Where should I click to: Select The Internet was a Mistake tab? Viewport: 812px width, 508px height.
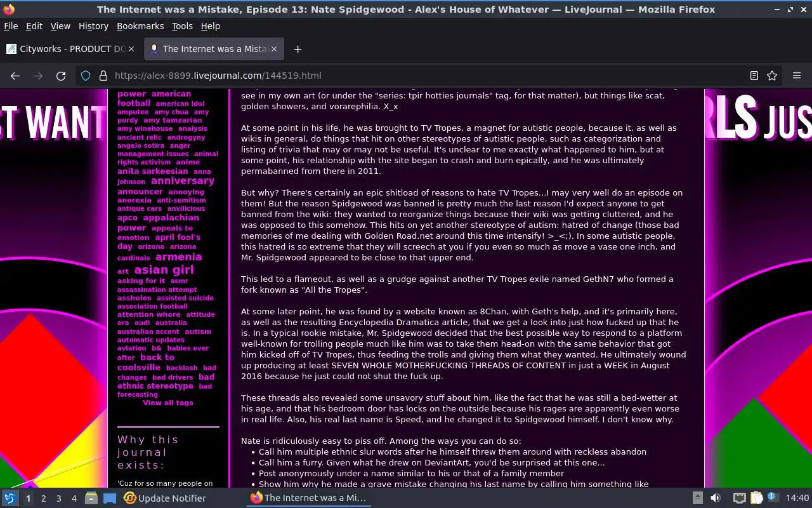[x=214, y=49]
